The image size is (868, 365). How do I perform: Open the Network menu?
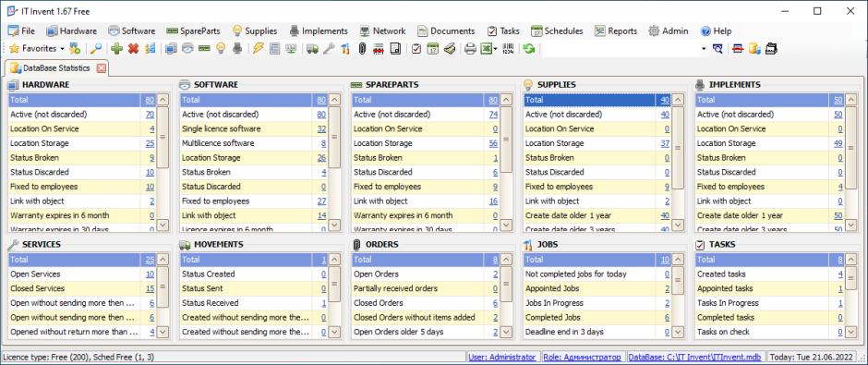point(382,31)
